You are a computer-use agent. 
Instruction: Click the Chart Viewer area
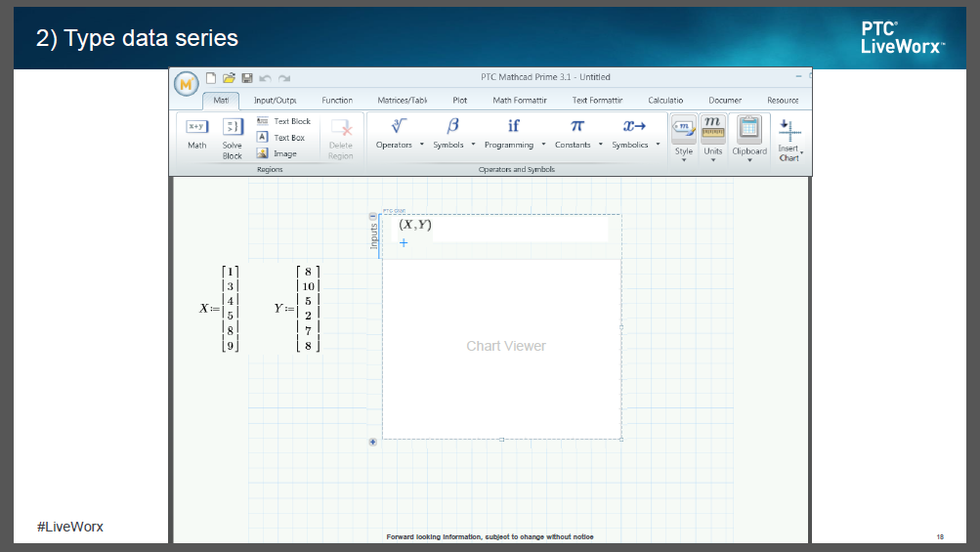coord(502,349)
